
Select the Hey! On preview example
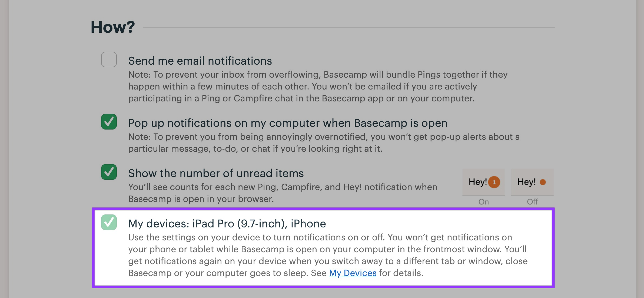coord(483,182)
